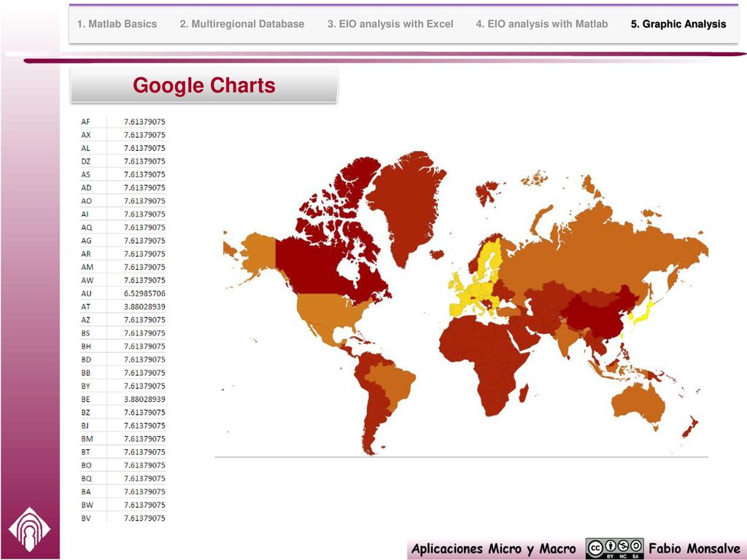Select the BV country code cell
Screen dimensions: 747x560
tap(86, 518)
